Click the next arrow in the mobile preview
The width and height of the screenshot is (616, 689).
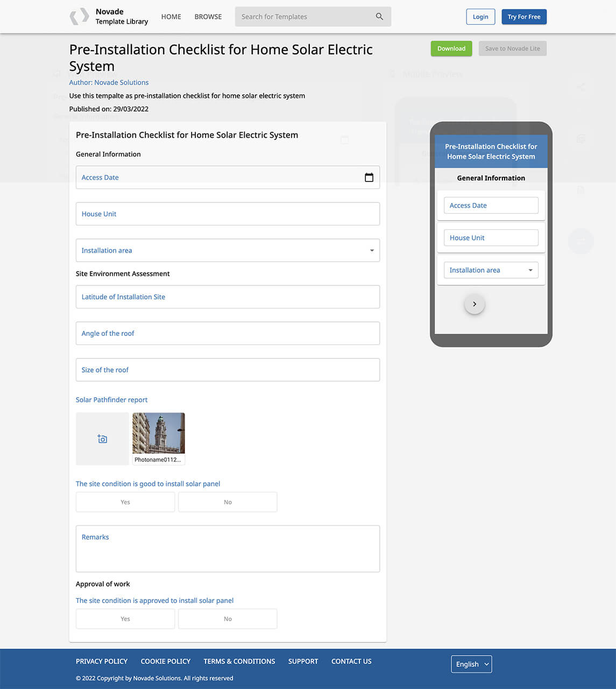tap(475, 304)
